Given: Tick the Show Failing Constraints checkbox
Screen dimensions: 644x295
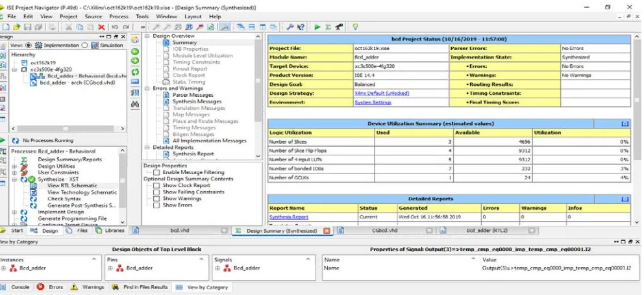Looking at the screenshot, I should pos(156,192).
